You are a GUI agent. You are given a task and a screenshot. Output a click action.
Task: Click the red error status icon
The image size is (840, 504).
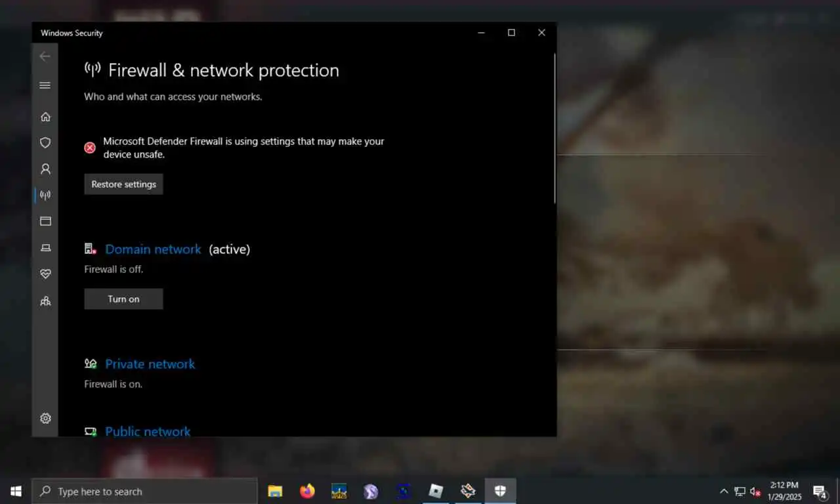(x=90, y=148)
